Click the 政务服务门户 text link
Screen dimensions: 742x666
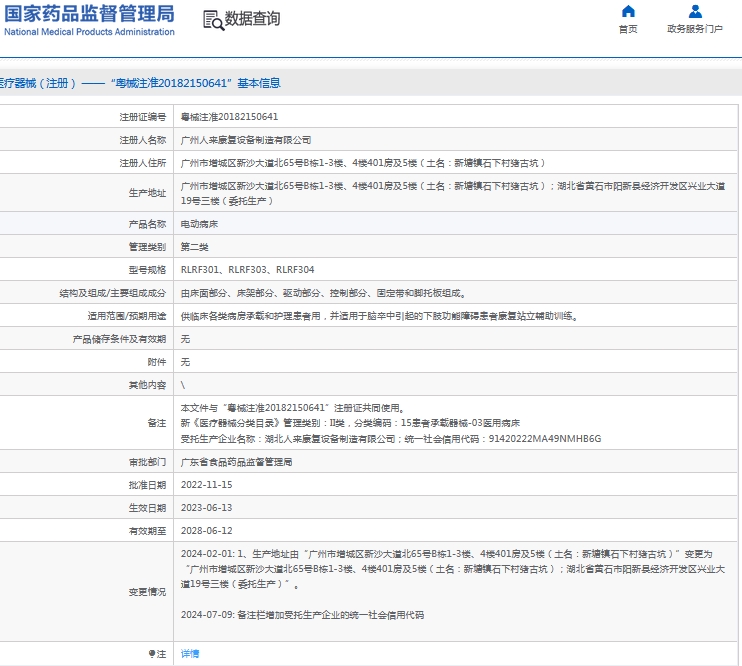click(695, 29)
